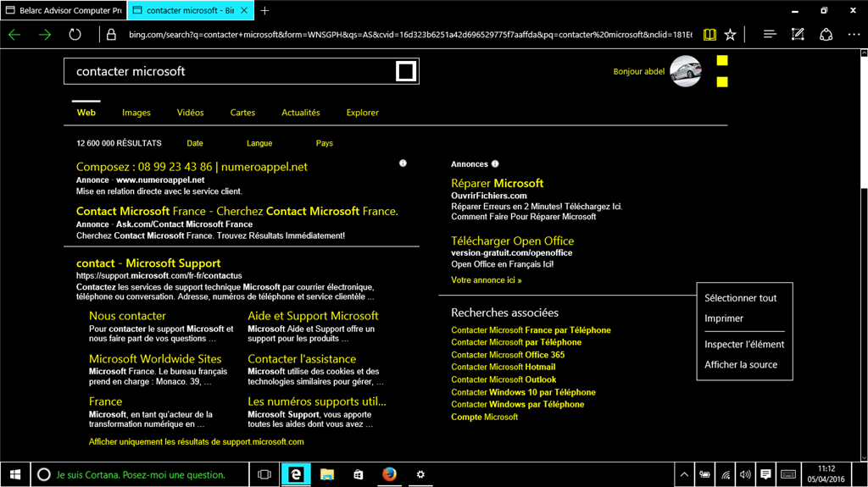
Task: Open Contacter Microsoft Office 365 related search
Action: coord(508,355)
